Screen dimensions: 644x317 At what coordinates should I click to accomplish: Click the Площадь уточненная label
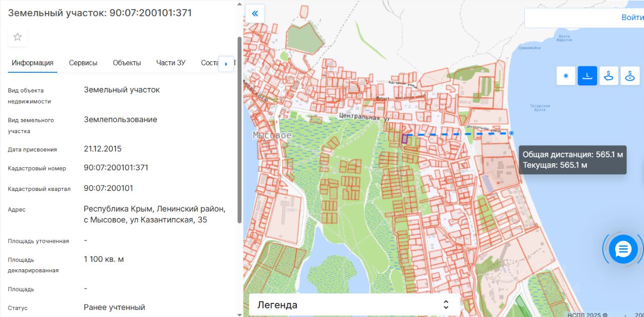pos(38,241)
